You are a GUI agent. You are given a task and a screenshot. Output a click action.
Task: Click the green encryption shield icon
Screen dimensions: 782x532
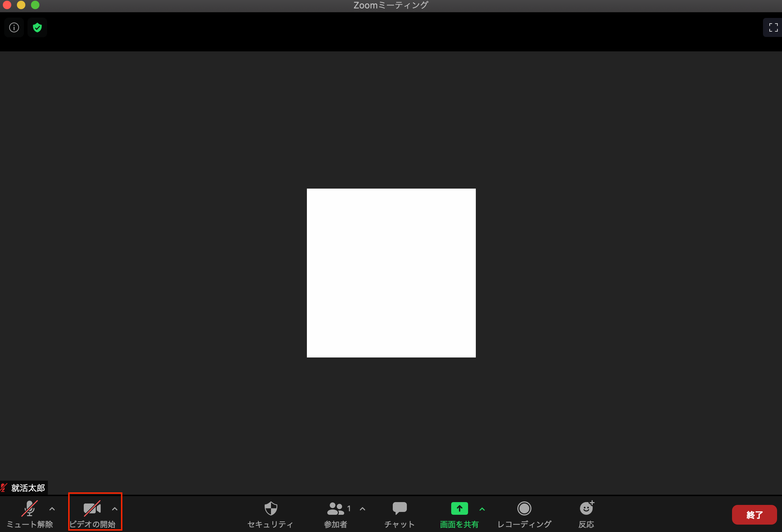(x=37, y=27)
